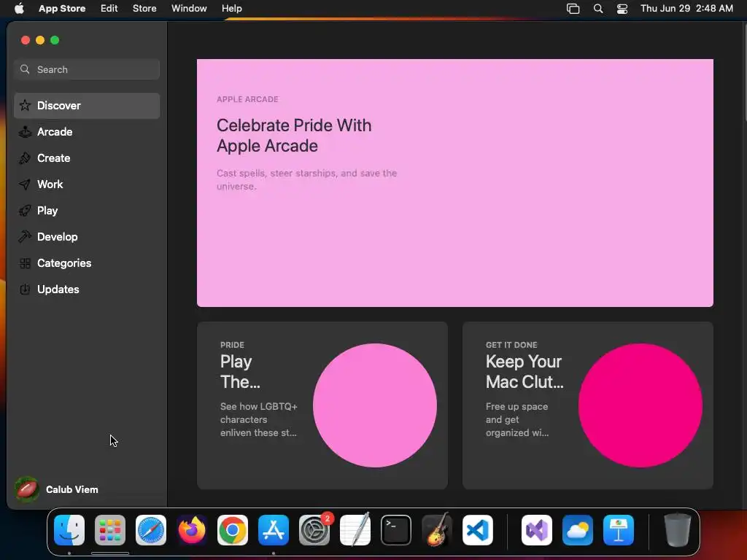Open TextEdit from the Dock
This screenshot has height=560, width=747.
[x=355, y=530]
